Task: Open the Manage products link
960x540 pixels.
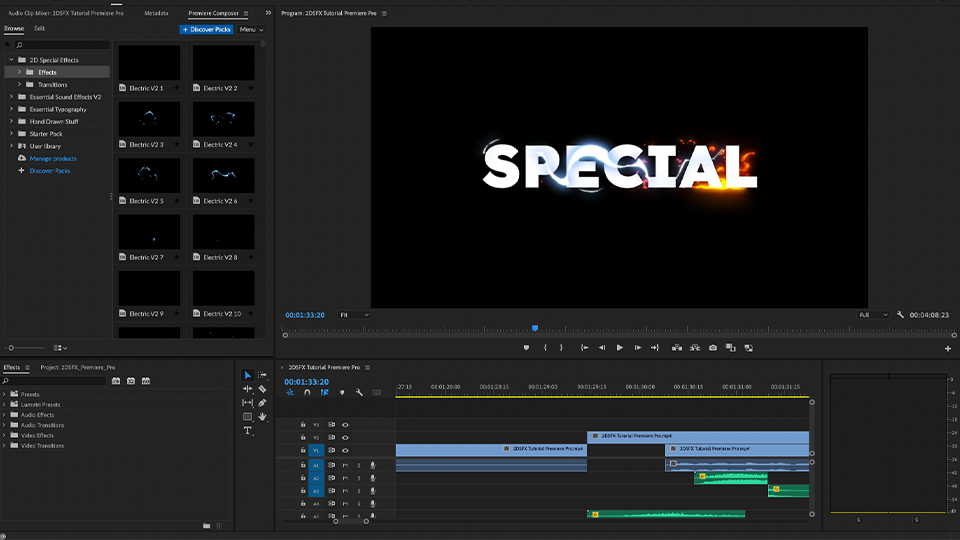Action: 52,158
